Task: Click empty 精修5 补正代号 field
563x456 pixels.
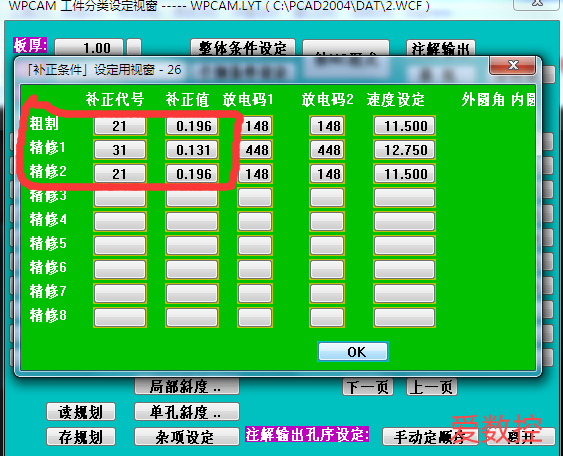Action: tap(120, 246)
